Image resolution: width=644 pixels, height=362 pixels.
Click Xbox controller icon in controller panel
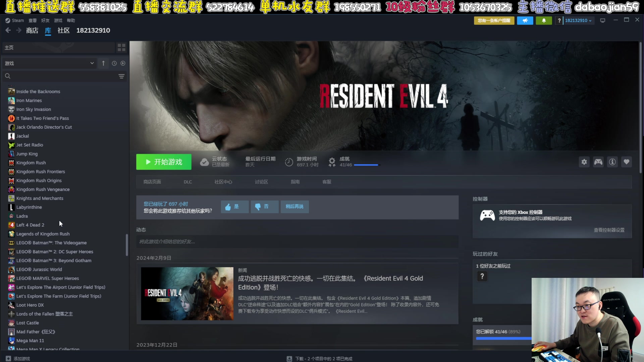click(x=487, y=215)
